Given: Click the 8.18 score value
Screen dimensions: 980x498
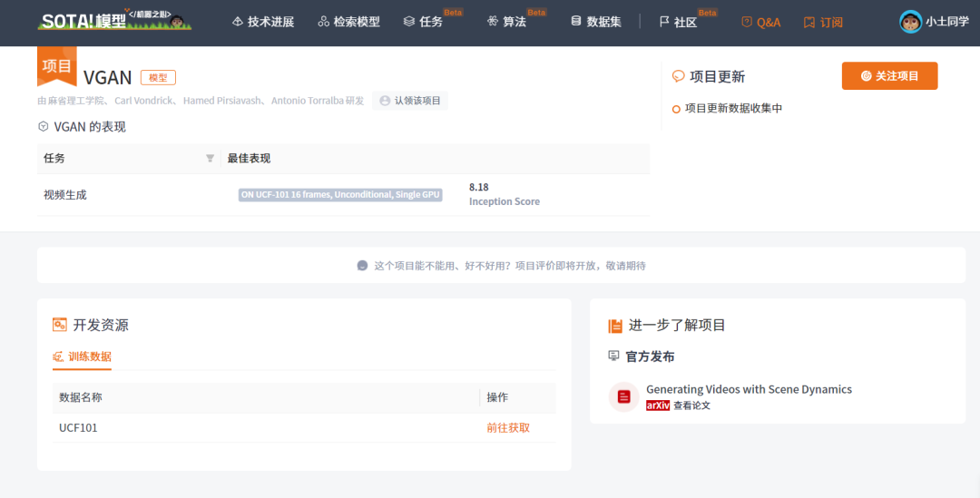Looking at the screenshot, I should click(x=479, y=187).
